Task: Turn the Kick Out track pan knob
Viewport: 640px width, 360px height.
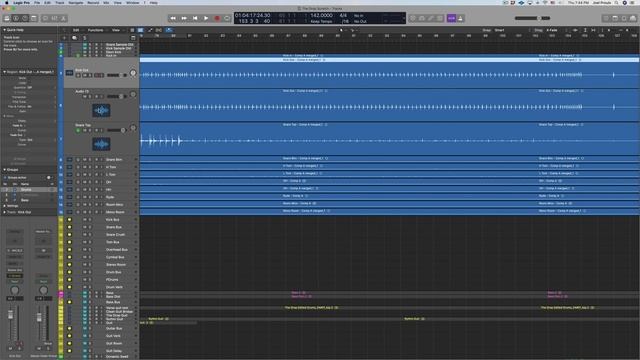Action: click(133, 73)
